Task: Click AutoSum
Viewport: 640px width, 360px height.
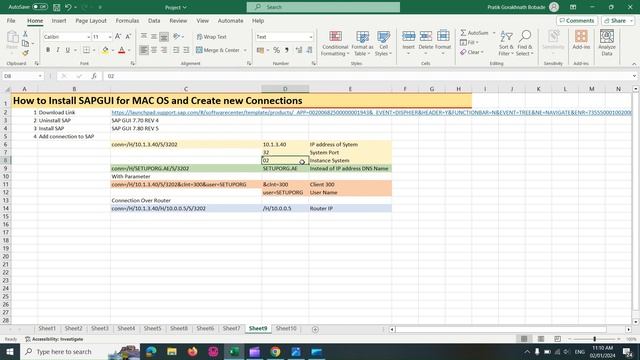Action: 474,33
